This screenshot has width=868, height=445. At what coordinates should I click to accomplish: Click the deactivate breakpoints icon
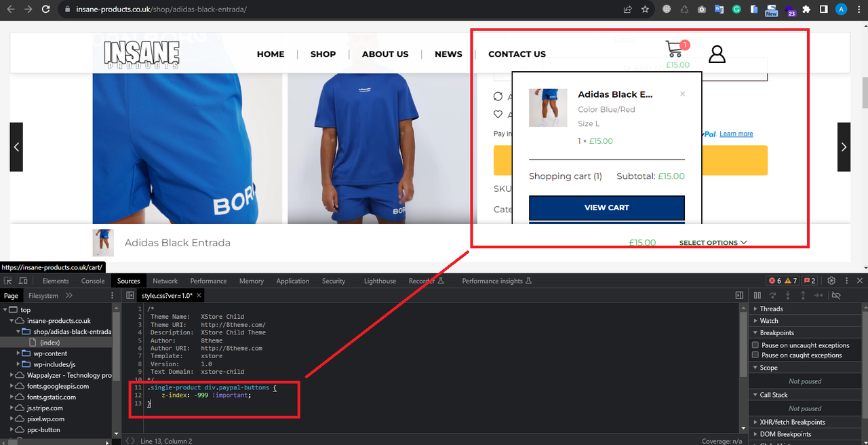(836, 295)
